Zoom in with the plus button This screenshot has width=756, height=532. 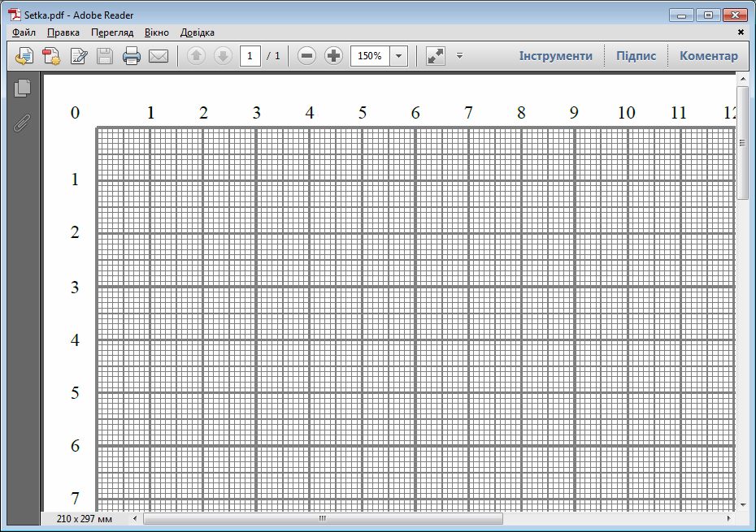point(333,56)
